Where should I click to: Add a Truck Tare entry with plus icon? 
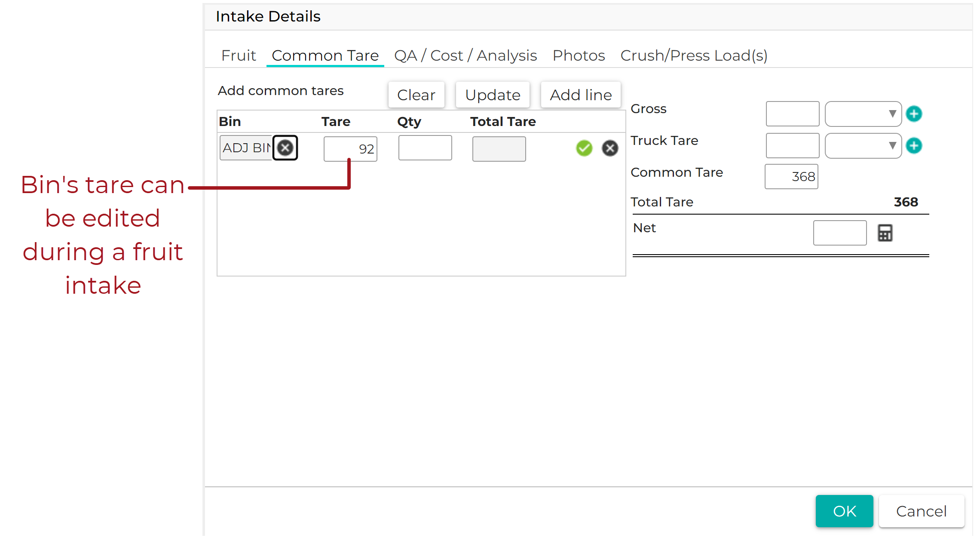coord(914,146)
